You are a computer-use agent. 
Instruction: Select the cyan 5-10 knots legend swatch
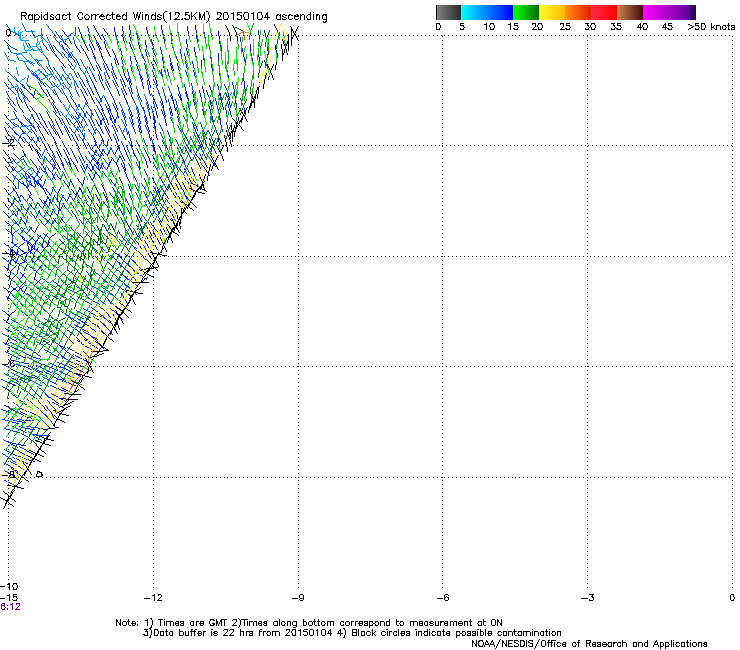474,12
